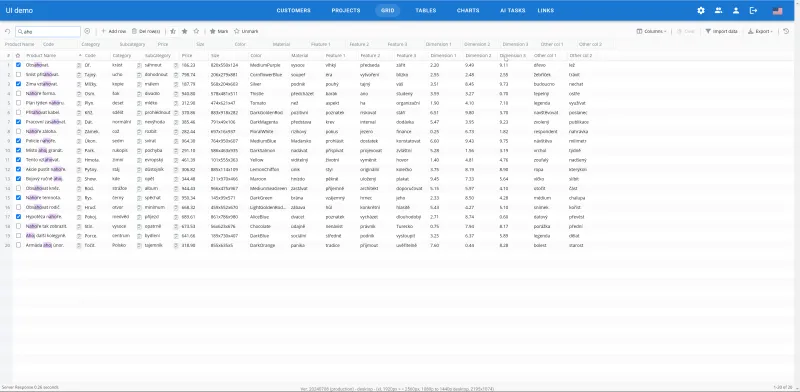Viewport: 800px width, 392px height.
Task: Click the reset arrow left of search box
Action: pyautogui.click(x=8, y=32)
